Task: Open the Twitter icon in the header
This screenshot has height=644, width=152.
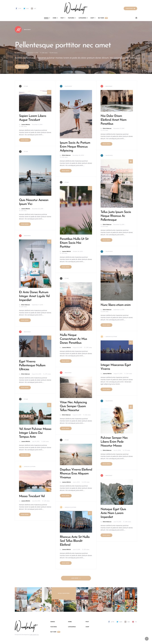Action: (x=24, y=8)
